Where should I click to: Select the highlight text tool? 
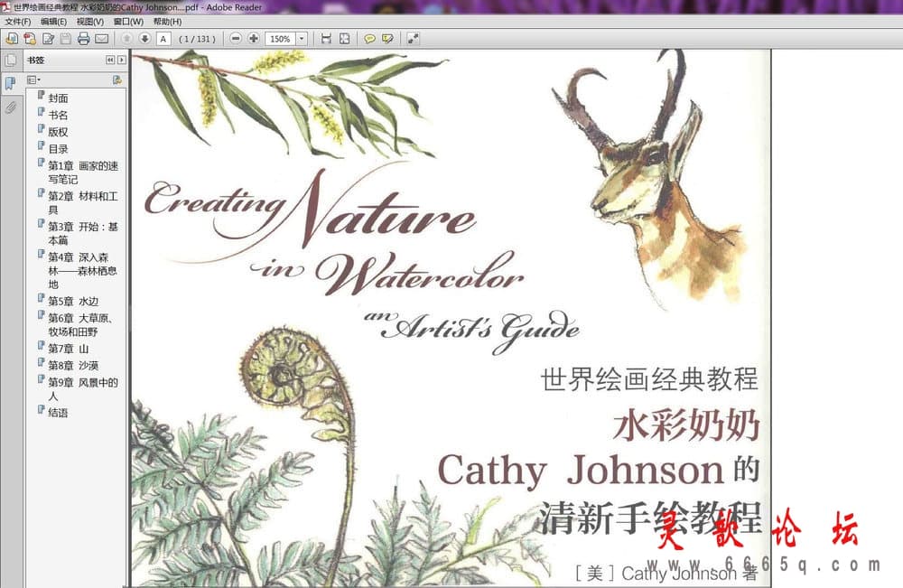(x=387, y=39)
